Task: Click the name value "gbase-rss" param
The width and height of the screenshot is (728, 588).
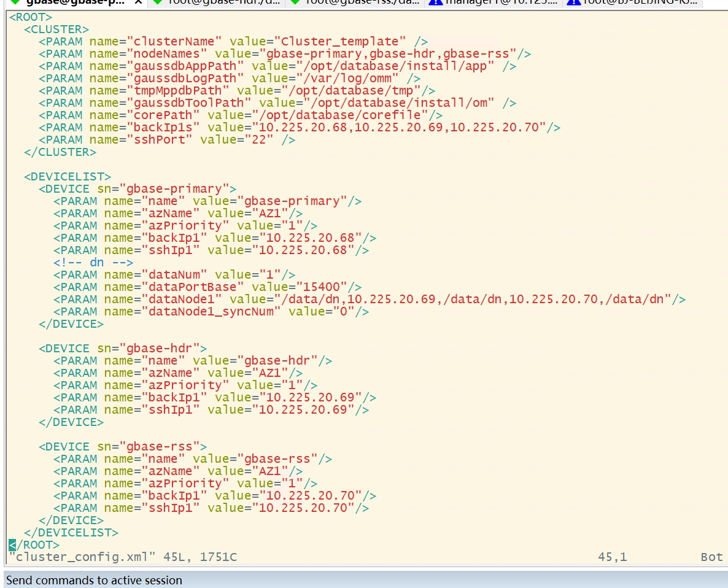Action: coord(193,458)
